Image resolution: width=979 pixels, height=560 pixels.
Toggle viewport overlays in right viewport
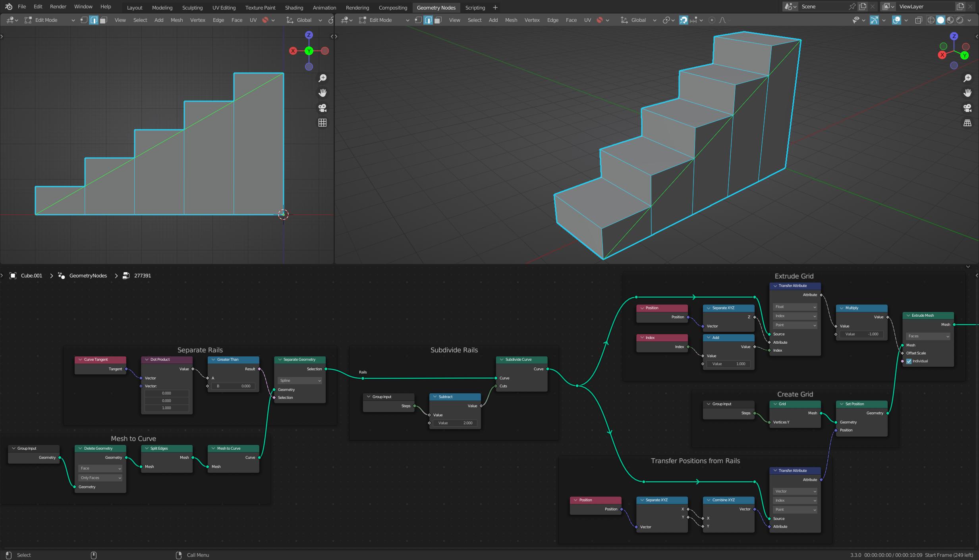coord(896,20)
